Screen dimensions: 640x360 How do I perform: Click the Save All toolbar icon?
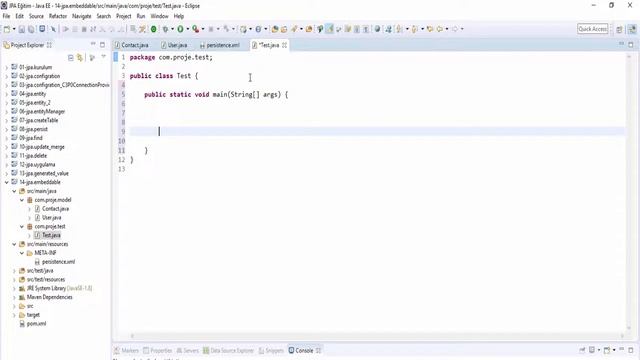[31, 29]
